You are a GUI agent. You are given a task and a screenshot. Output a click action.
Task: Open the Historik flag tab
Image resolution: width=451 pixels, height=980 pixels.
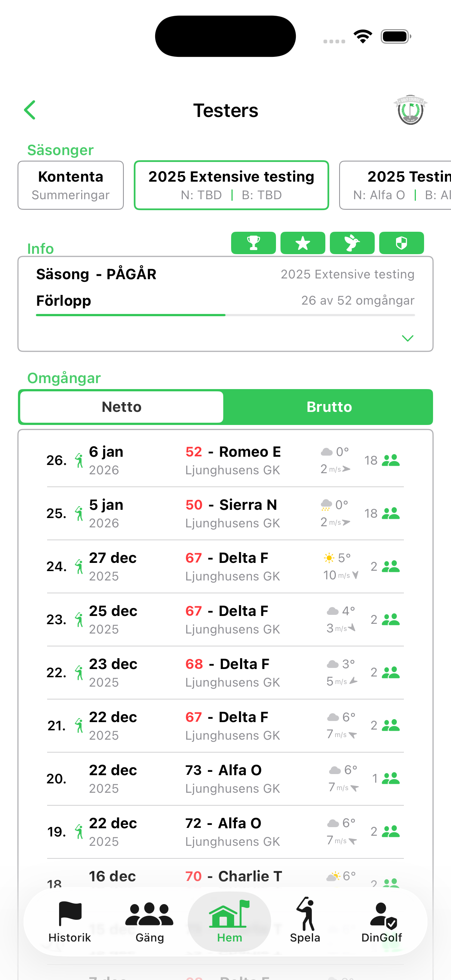(70, 921)
